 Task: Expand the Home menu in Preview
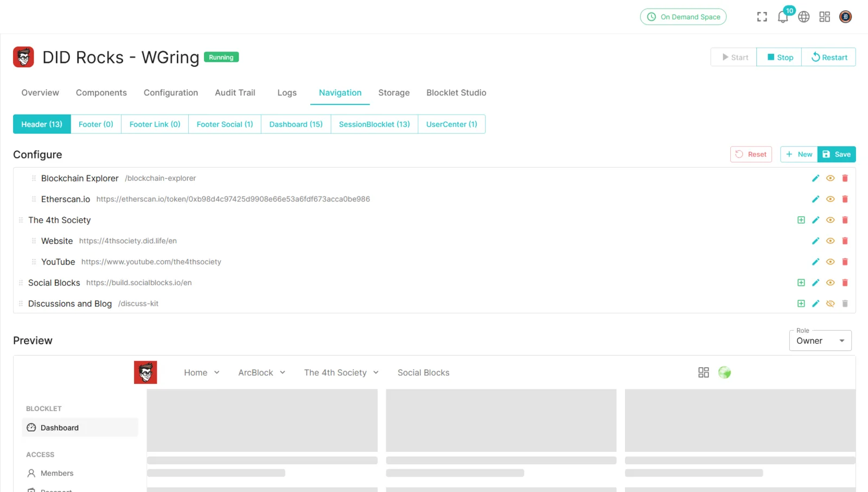click(202, 373)
